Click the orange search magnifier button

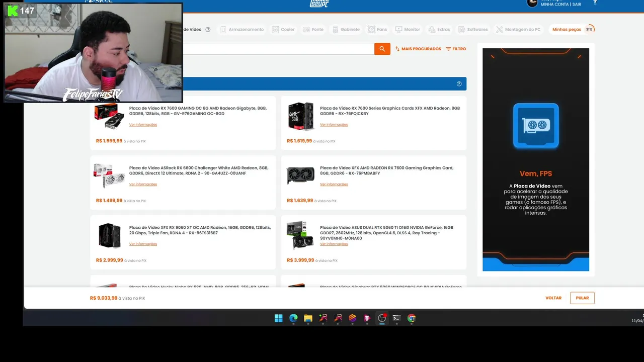point(382,49)
